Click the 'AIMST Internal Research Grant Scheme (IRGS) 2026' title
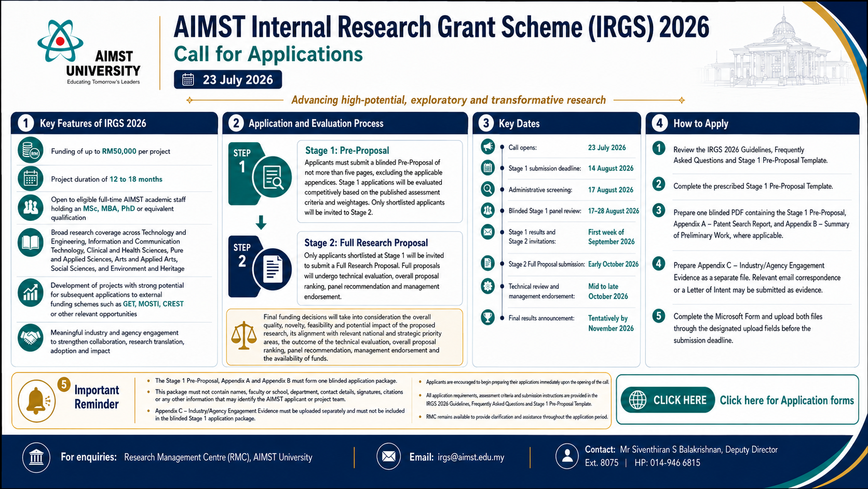Viewport: 868px width, 489px height. [441, 27]
